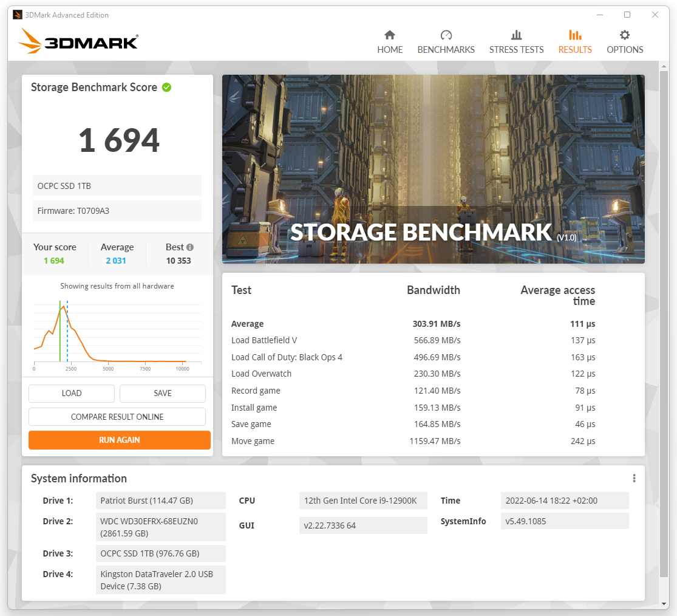Switch to BENCHMARKS label
Screen dimensions: 677x616
click(x=446, y=50)
